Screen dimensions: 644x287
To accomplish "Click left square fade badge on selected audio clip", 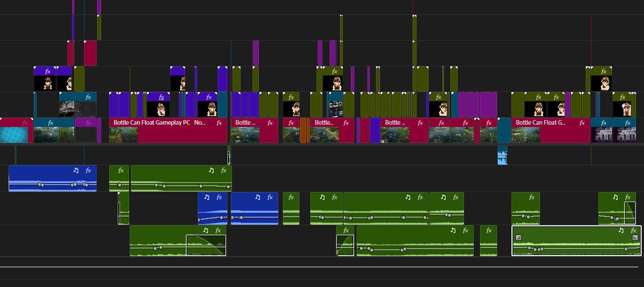I will [x=518, y=237].
